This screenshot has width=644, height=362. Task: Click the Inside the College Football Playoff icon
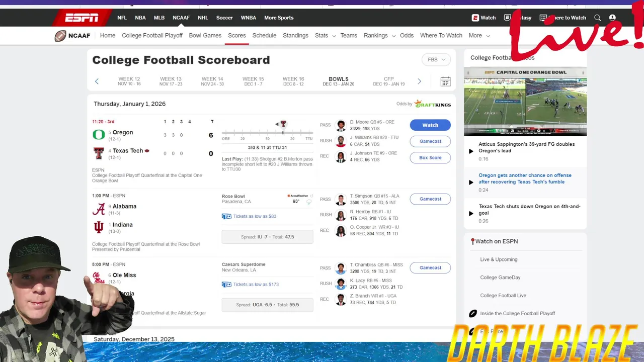click(x=473, y=313)
